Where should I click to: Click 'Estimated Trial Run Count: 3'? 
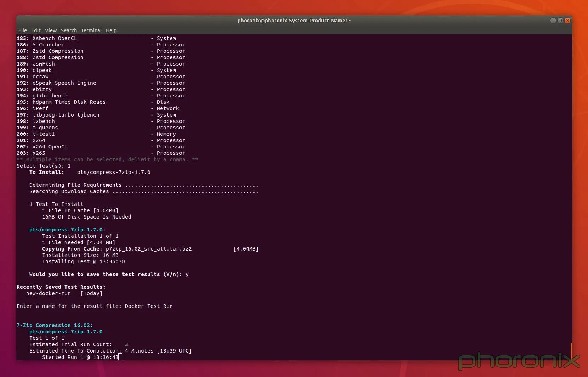pos(79,344)
